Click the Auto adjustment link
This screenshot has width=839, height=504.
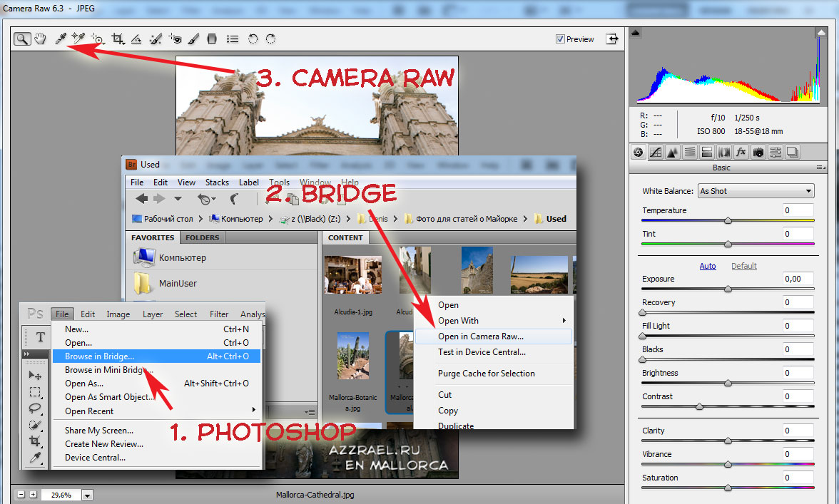coord(707,266)
